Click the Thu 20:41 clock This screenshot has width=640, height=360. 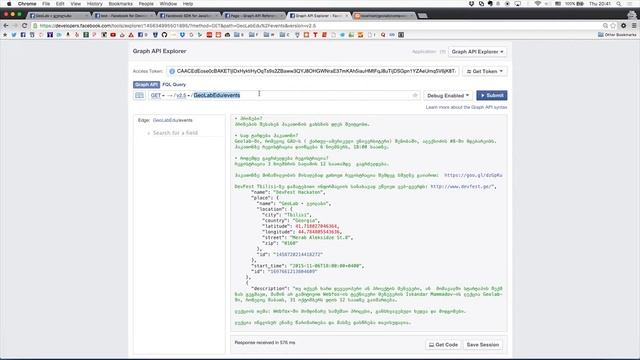tap(600, 4)
